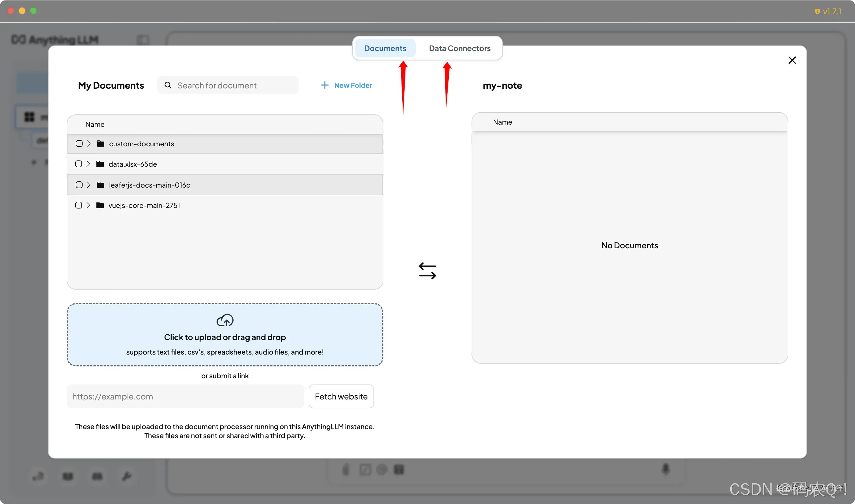
Task: Click the move documents swap arrows icon
Action: (x=427, y=271)
